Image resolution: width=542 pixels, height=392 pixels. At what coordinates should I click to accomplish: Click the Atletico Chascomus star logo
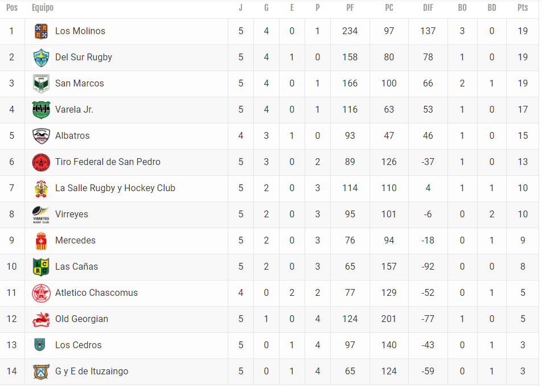tap(41, 293)
